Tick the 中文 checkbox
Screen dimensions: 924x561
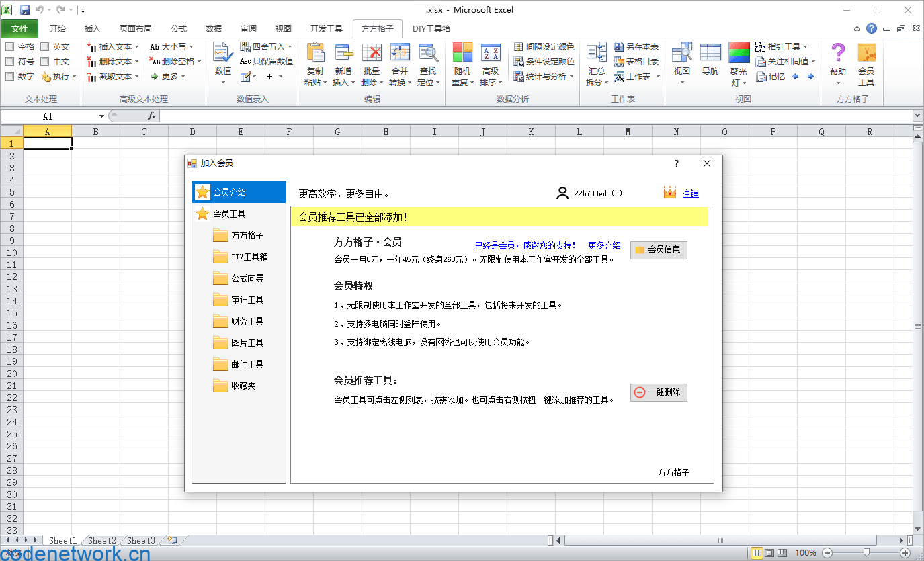pyautogui.click(x=45, y=61)
